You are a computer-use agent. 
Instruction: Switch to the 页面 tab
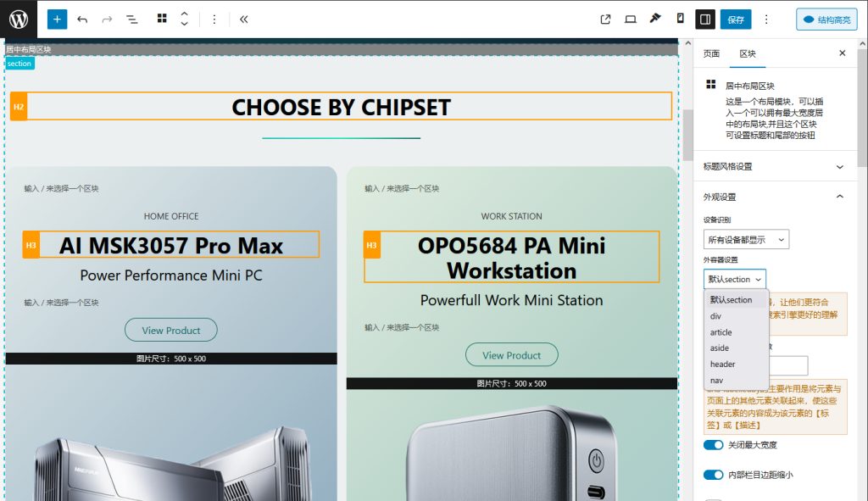[x=711, y=53]
